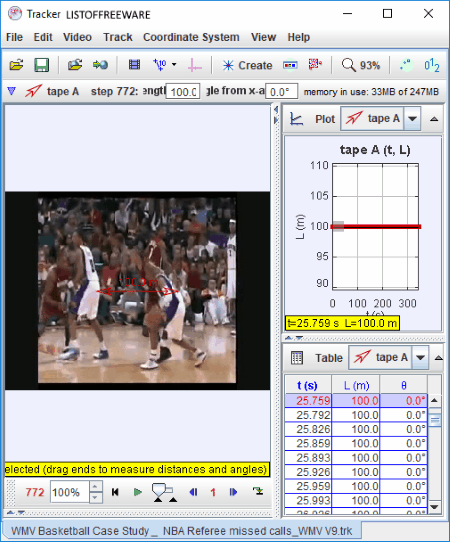
Task: Decrease play rate with down spinner
Action: coord(96,498)
